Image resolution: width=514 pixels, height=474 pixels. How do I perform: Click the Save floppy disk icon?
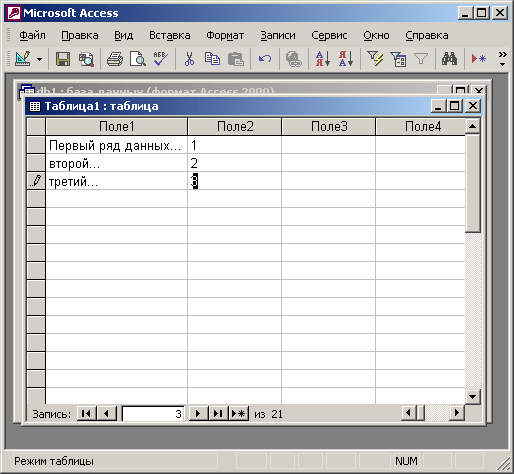tap(63, 59)
